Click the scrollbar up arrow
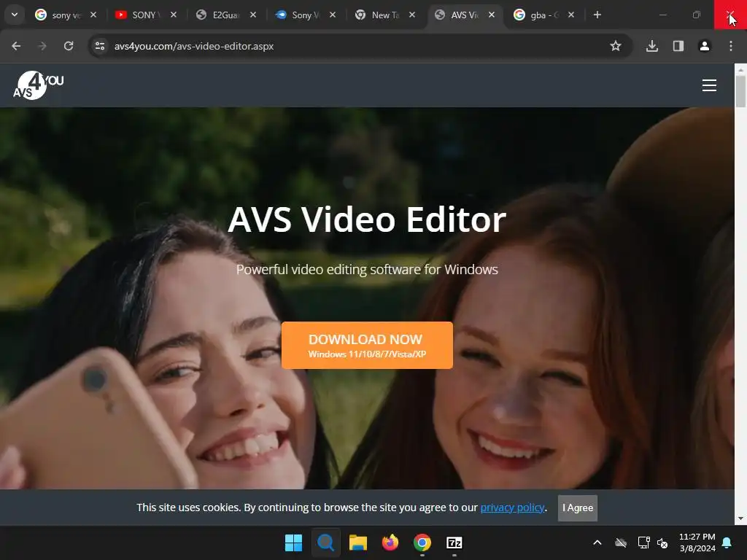 (740, 70)
